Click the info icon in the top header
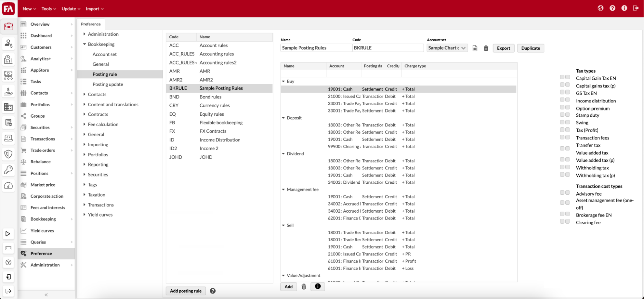This screenshot has height=299, width=644. point(624,8)
